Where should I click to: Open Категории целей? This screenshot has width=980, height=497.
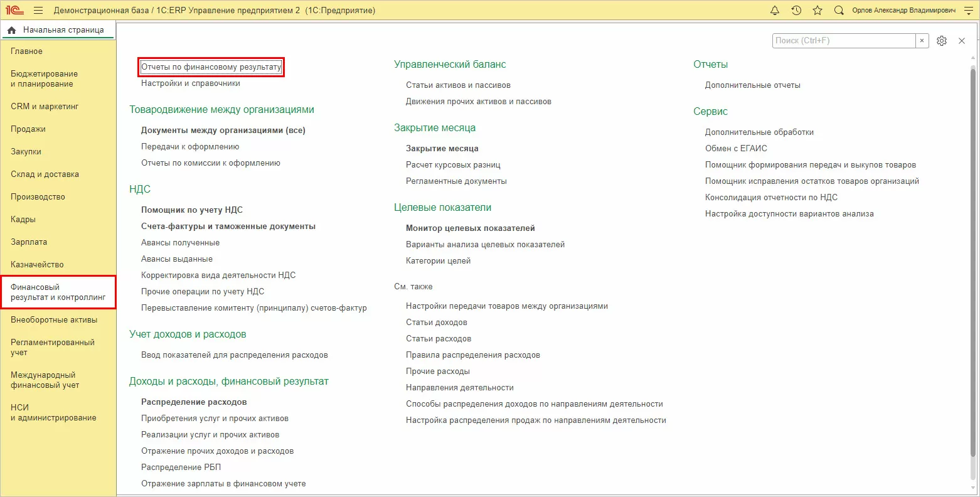439,261
